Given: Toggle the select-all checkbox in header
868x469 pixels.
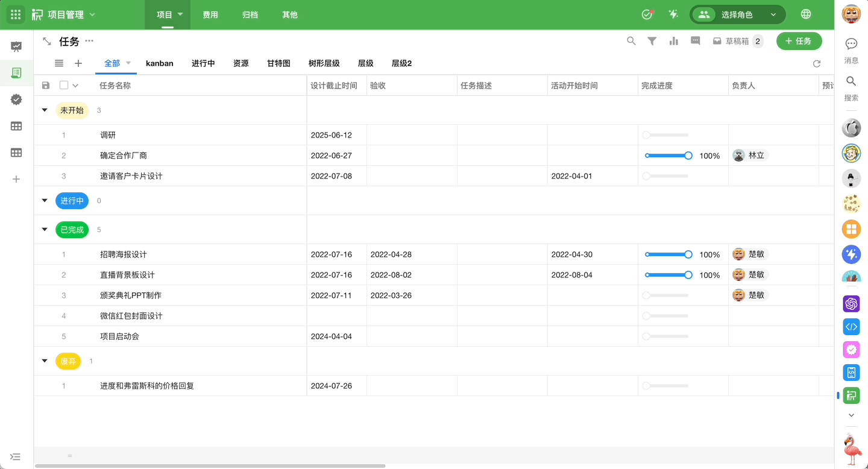Looking at the screenshot, I should (x=64, y=86).
